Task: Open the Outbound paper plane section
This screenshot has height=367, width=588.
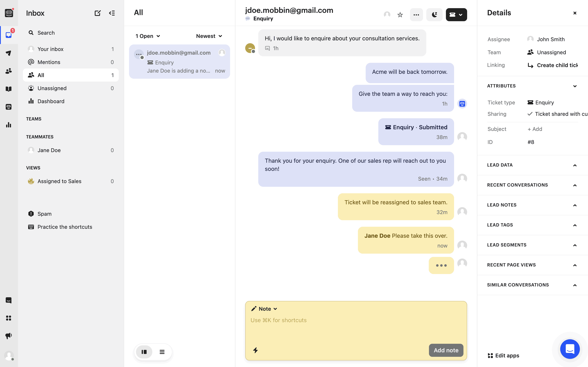Action: tap(9, 53)
